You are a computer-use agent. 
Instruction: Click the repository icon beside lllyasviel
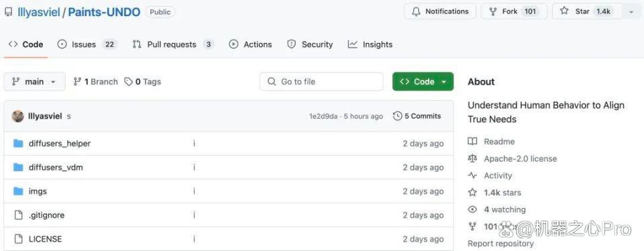pyautogui.click(x=8, y=12)
